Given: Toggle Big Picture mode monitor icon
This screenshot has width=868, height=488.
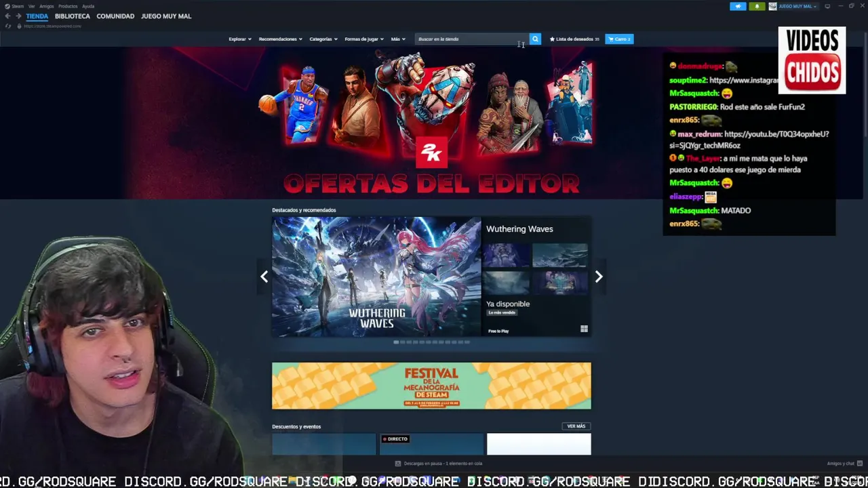Looking at the screenshot, I should (x=827, y=6).
